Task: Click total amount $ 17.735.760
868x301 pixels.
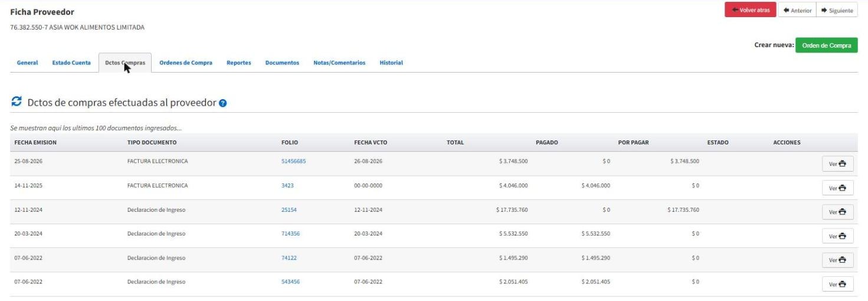Action: pyautogui.click(x=512, y=210)
